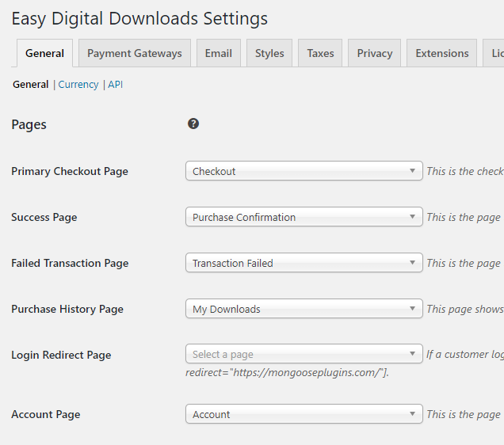Switch to the Email tab
This screenshot has width=504, height=445.
[219, 53]
